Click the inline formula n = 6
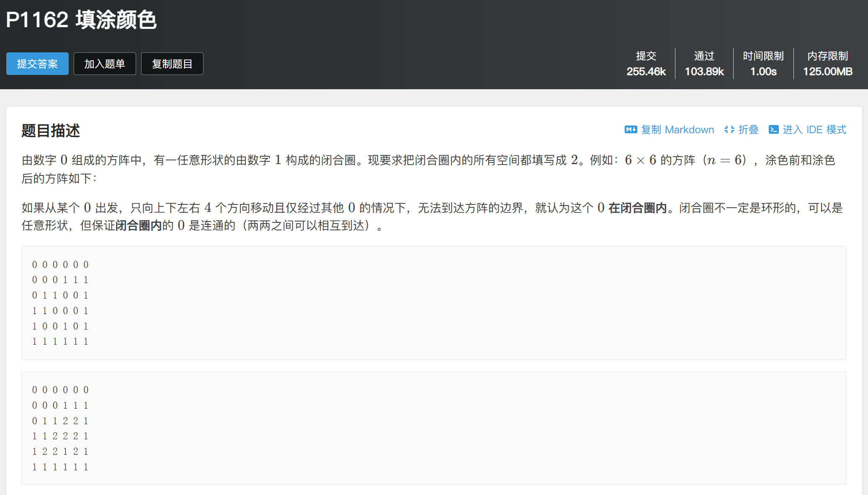 (x=725, y=160)
